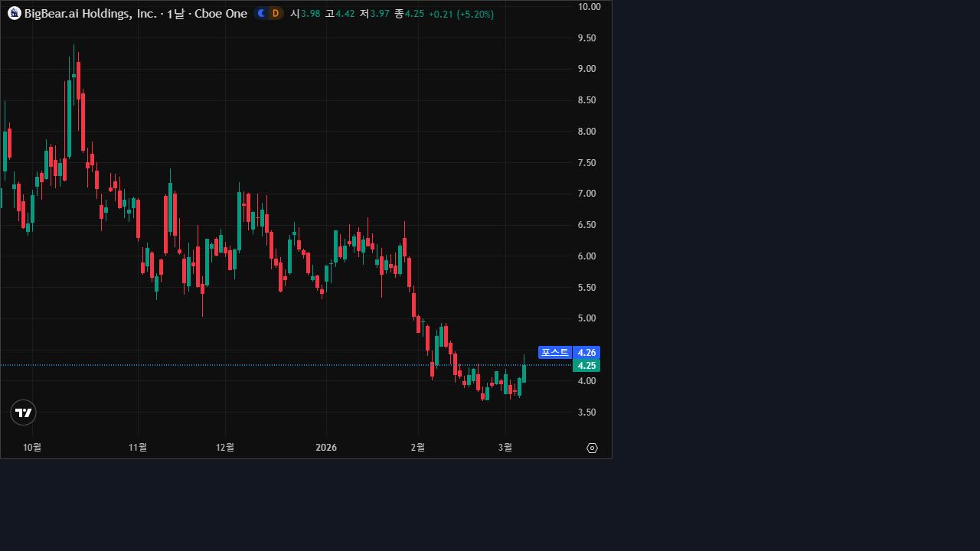
Task: Click the 3월 date axis label
Action: click(x=505, y=448)
